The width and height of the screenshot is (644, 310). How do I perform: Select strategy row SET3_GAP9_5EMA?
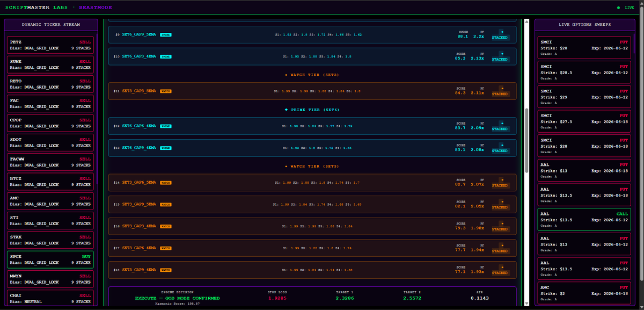[x=312, y=204]
